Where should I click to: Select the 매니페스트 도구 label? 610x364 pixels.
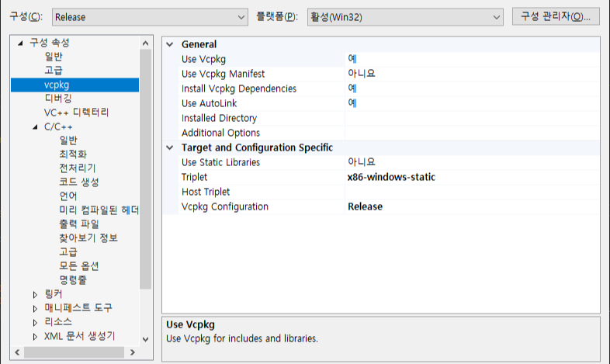point(78,308)
